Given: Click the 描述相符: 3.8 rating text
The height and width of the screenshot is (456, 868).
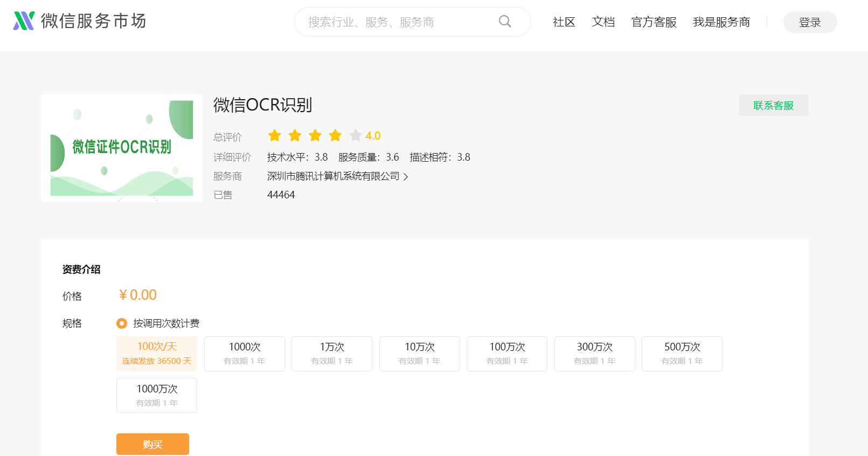Looking at the screenshot, I should pyautogui.click(x=440, y=157).
